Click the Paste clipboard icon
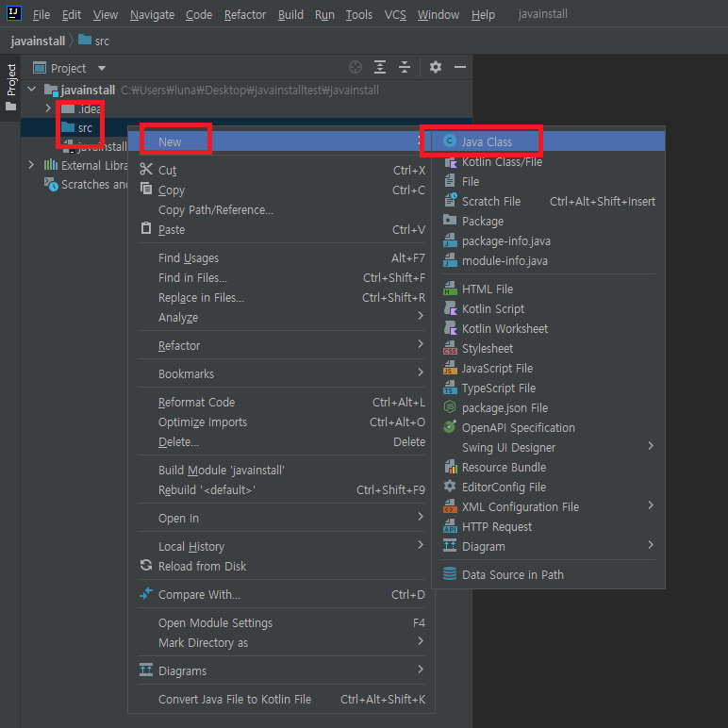 146,228
